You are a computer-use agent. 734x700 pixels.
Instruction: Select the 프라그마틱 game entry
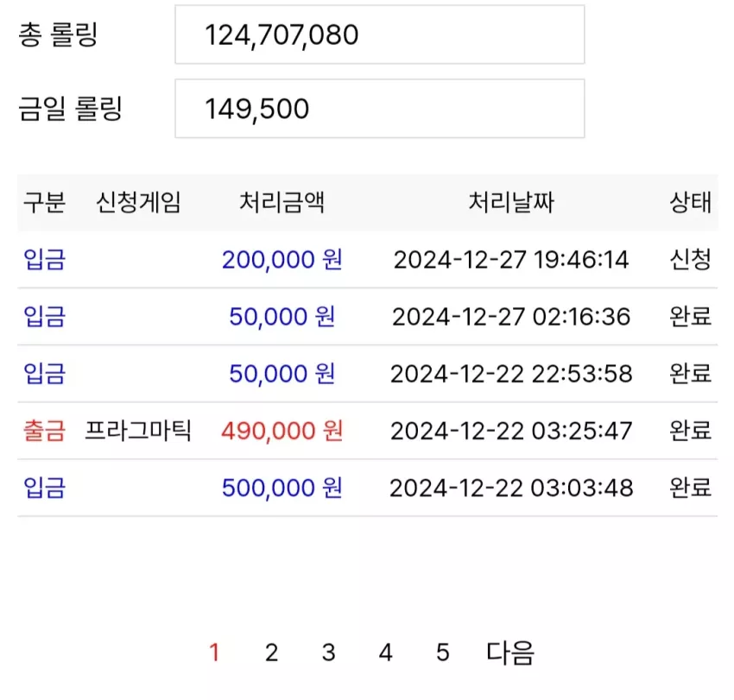(x=138, y=431)
